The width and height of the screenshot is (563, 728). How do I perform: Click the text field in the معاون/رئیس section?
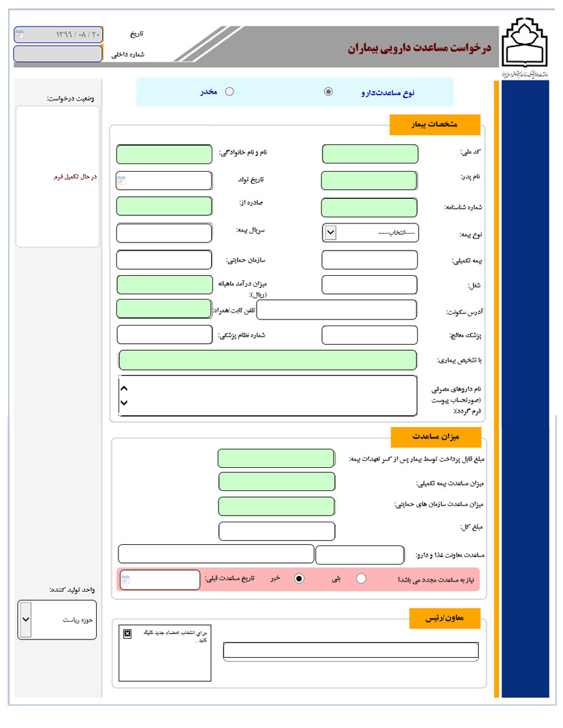[351, 650]
